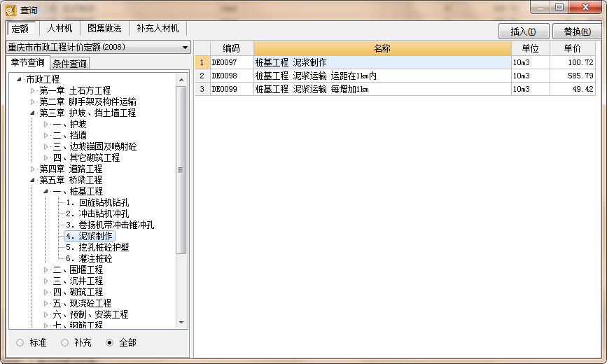
Task: Collapse 第三章 护坡、挡土墙工程 node
Action: (32, 113)
